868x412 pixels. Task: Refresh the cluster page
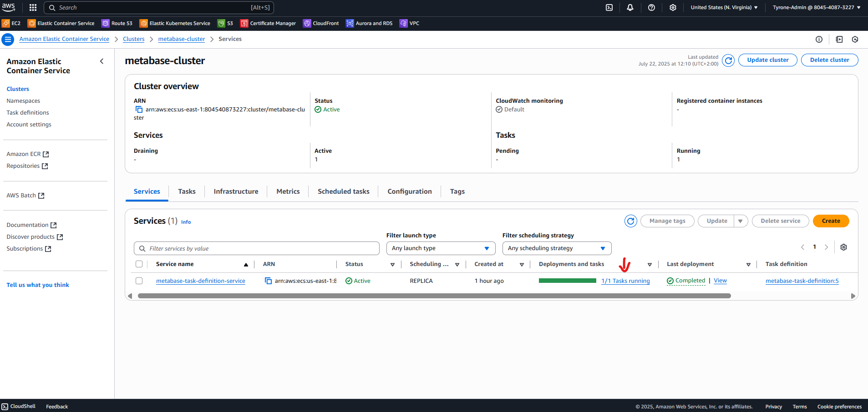point(727,60)
